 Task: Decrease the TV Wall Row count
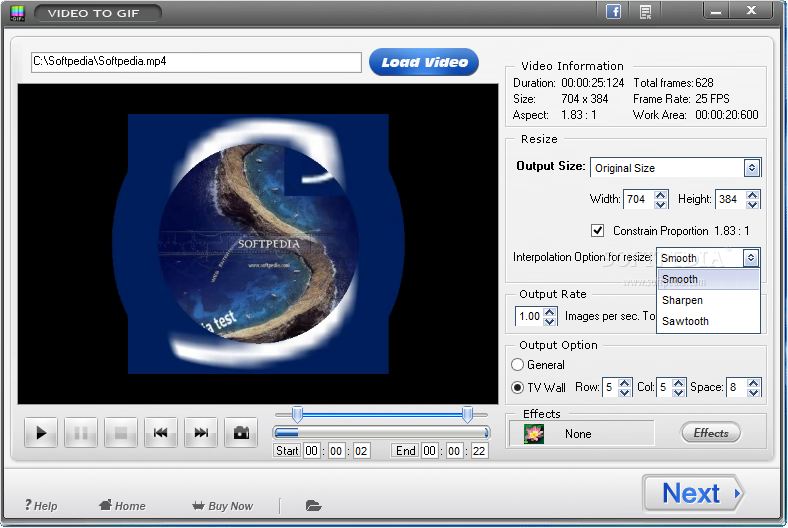pos(625,392)
